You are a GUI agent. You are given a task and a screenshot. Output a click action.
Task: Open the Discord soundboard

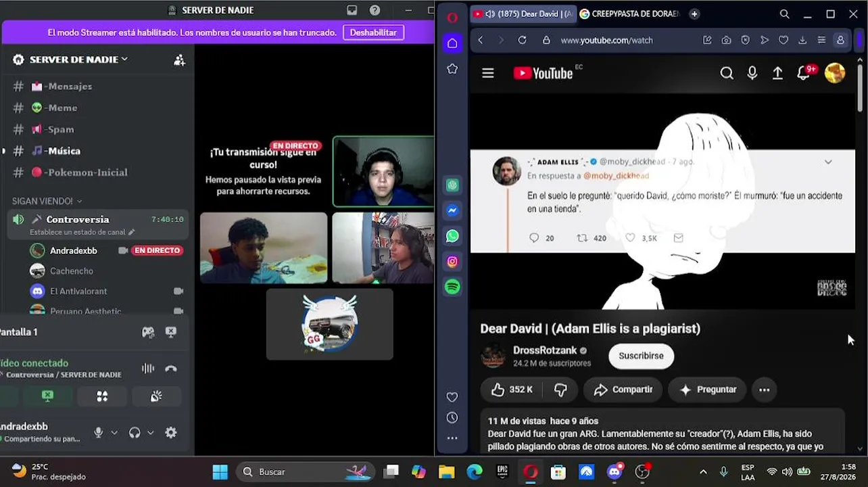point(156,396)
